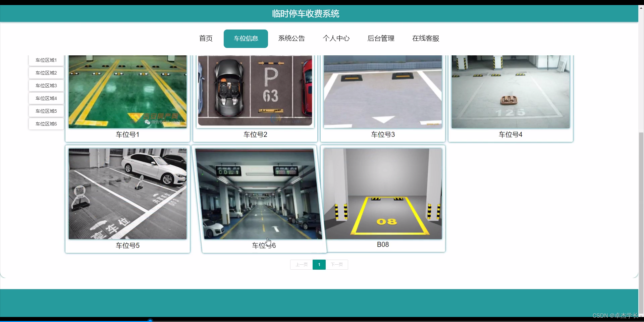Select page 1 in pagination

click(x=319, y=265)
